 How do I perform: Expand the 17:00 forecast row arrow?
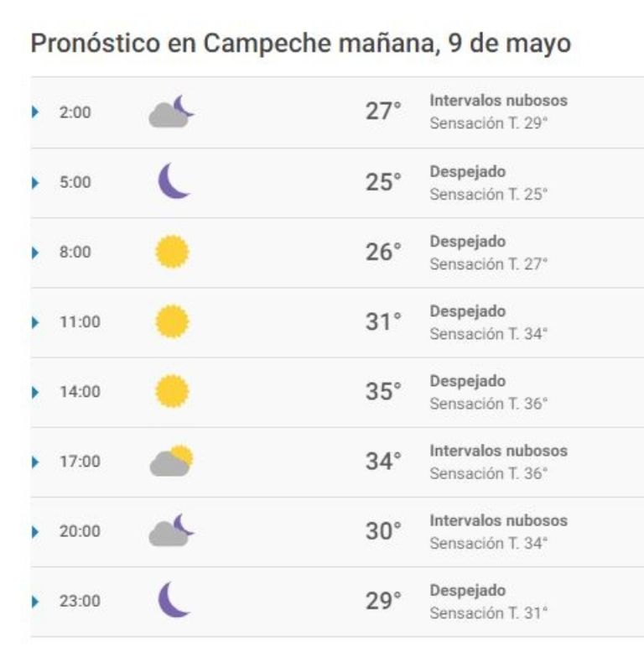35,462
